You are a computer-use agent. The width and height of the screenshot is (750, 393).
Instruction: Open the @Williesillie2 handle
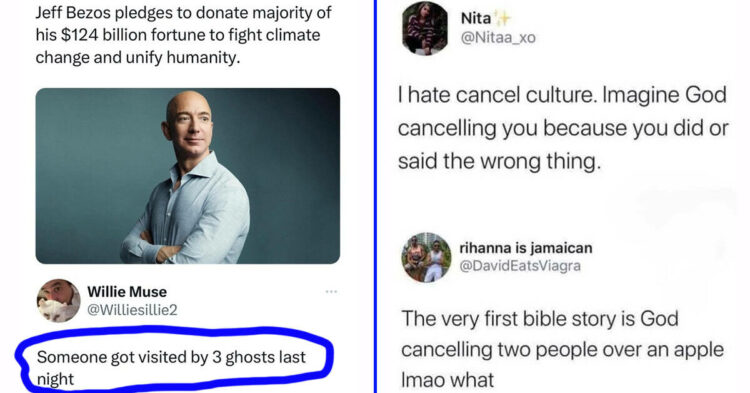(132, 310)
